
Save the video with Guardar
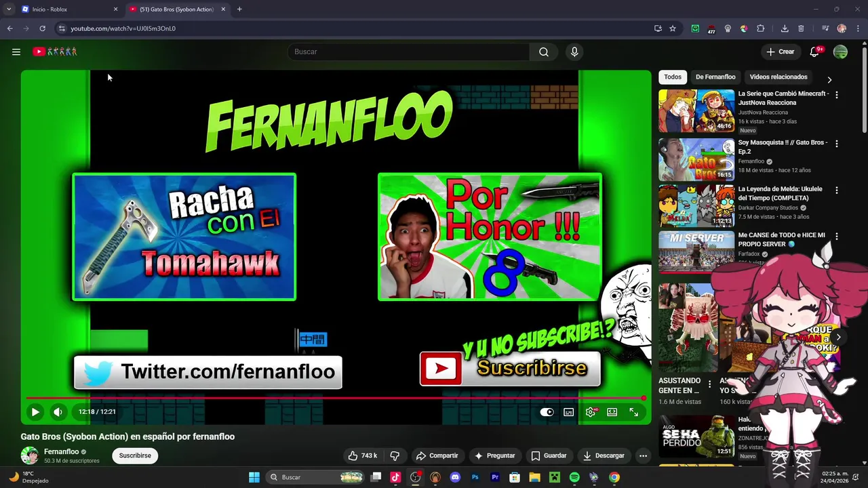pyautogui.click(x=549, y=455)
